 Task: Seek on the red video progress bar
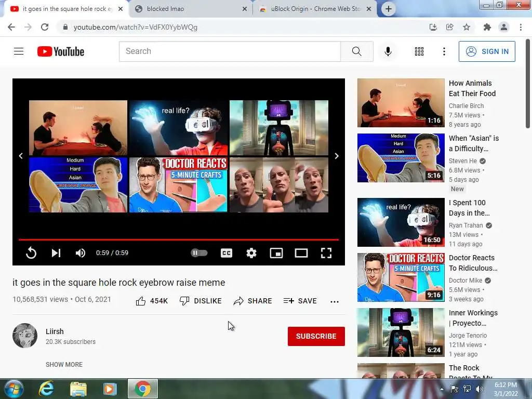pyautogui.click(x=179, y=240)
